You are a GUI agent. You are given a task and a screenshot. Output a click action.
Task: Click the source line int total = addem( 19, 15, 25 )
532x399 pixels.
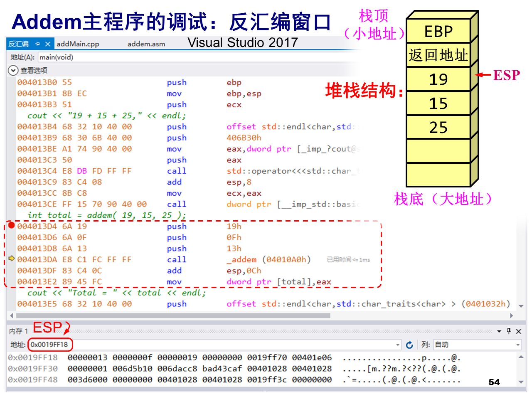[x=106, y=215]
